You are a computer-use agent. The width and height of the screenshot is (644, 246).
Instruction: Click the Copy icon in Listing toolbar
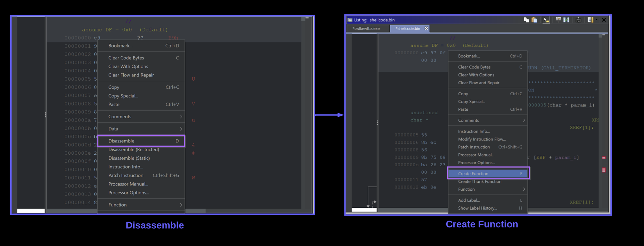point(526,20)
